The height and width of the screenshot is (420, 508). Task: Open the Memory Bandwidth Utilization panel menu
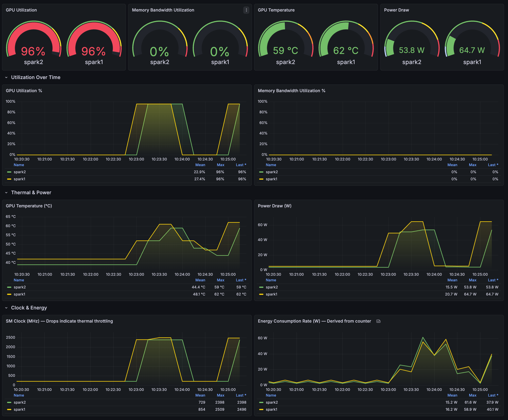[246, 10]
